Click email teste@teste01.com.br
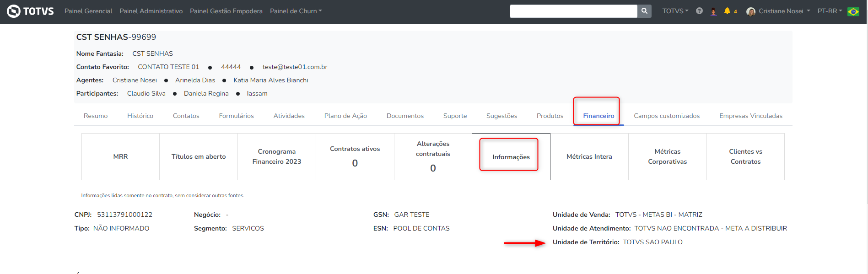 (295, 67)
